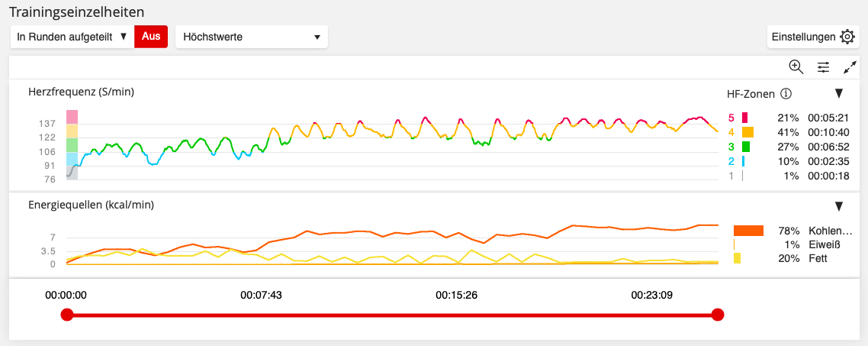Screen dimensions: 868x346
Task: Click the orange Kohlenhydrate color swatch
Action: click(748, 231)
